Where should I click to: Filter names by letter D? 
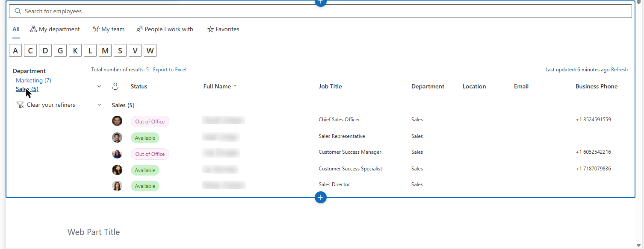tap(45, 51)
